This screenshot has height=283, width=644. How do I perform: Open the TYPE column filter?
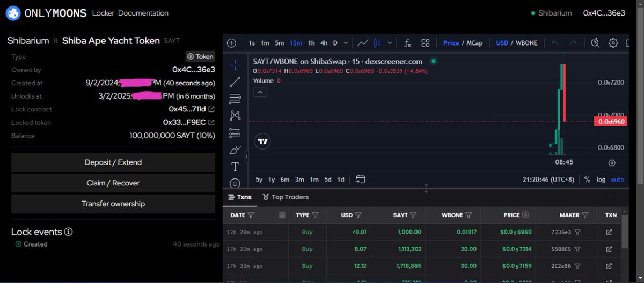pos(315,215)
